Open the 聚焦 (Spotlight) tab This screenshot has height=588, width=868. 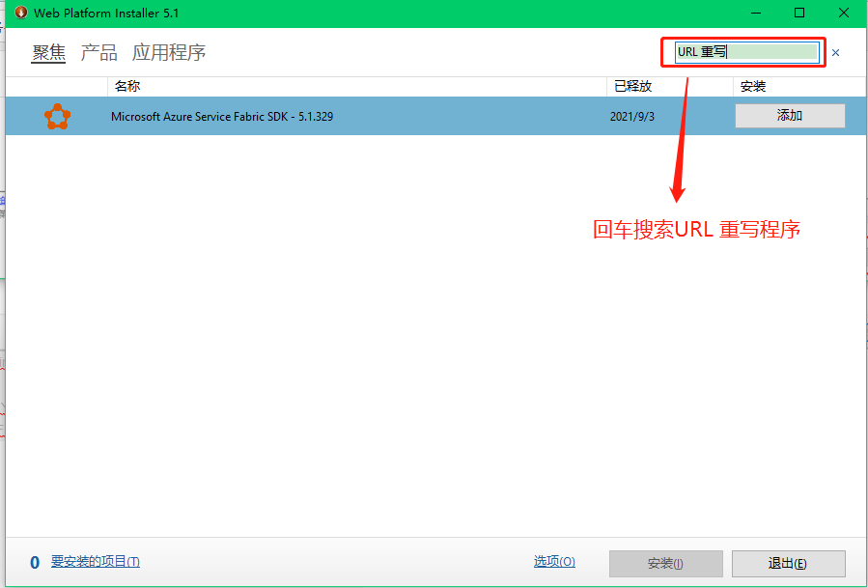click(x=47, y=52)
